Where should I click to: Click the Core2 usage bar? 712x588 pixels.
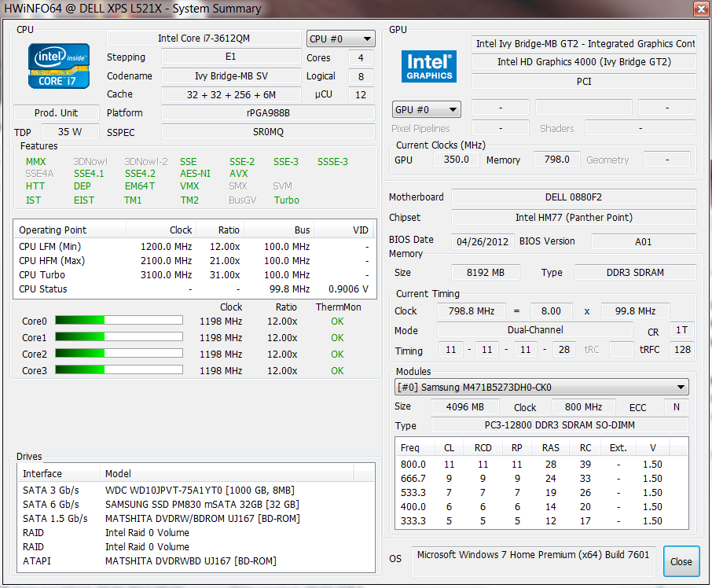(119, 353)
